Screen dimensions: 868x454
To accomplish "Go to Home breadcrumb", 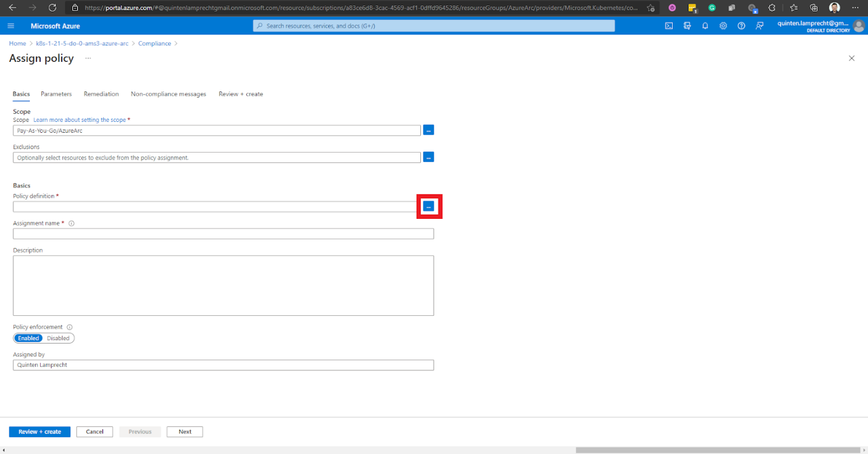I will pos(18,44).
